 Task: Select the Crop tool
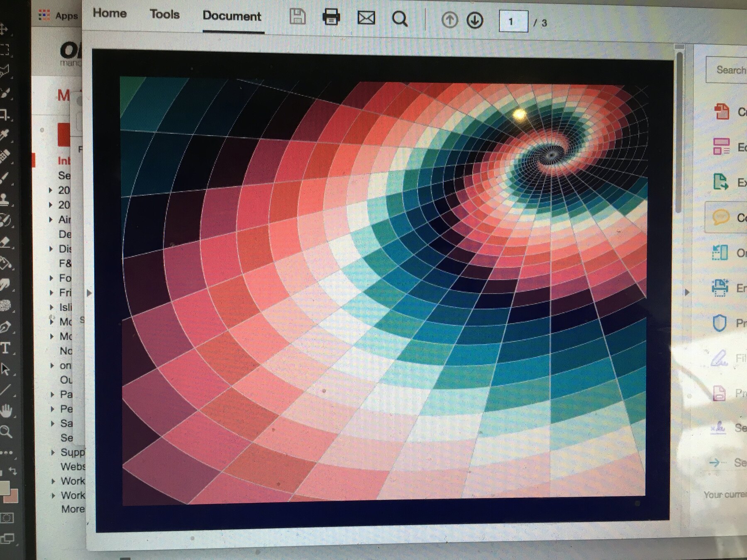tap(5, 114)
